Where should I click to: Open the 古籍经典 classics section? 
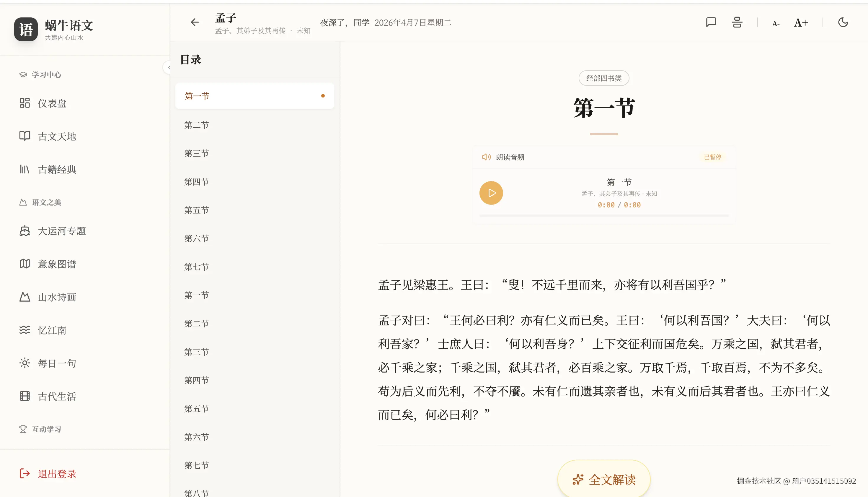click(x=57, y=169)
